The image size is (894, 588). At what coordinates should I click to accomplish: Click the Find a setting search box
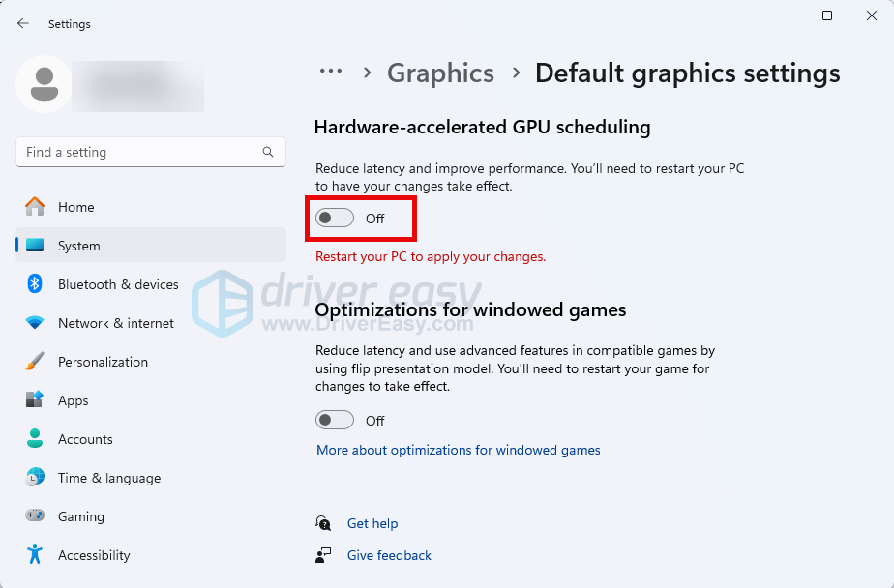140,152
